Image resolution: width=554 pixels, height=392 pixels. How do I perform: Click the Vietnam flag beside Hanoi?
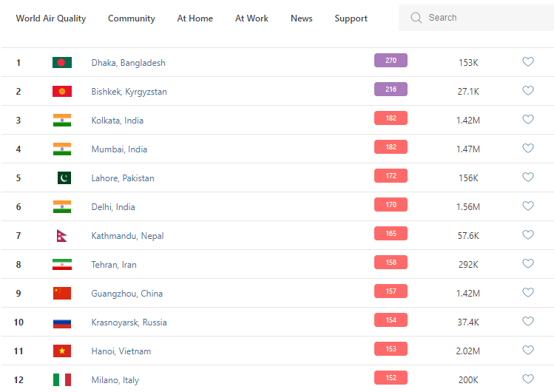pyautogui.click(x=62, y=351)
